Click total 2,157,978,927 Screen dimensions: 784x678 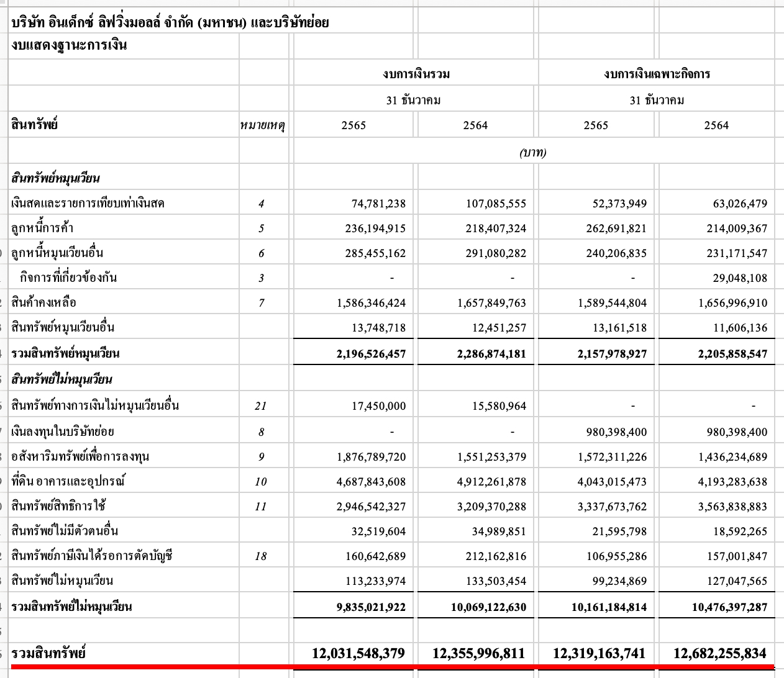point(613,354)
